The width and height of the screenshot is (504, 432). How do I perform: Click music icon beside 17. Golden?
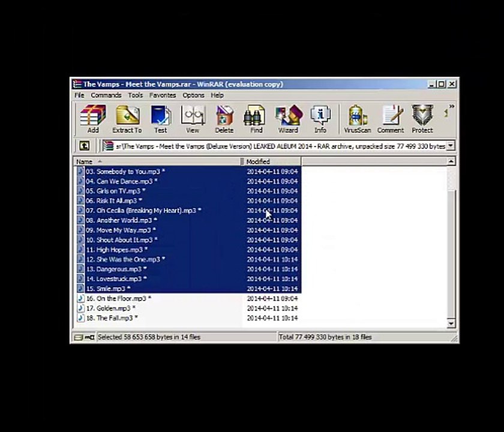tap(80, 308)
